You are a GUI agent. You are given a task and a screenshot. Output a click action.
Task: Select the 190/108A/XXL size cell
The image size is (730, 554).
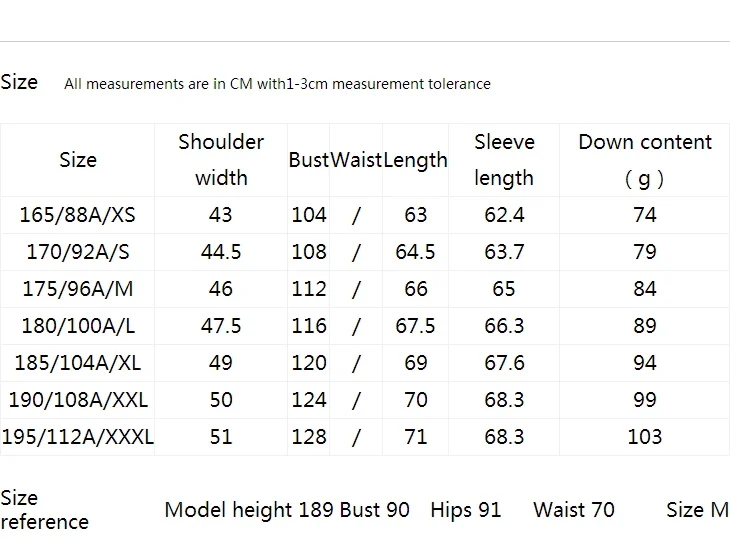click(77, 400)
